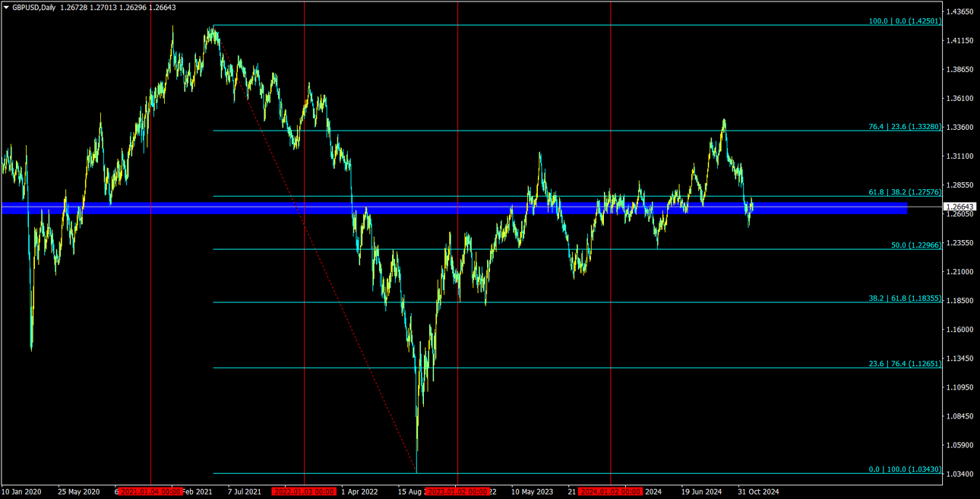
Task: Click the 2024.01.02 00:00 vertical line label
Action: [x=611, y=491]
